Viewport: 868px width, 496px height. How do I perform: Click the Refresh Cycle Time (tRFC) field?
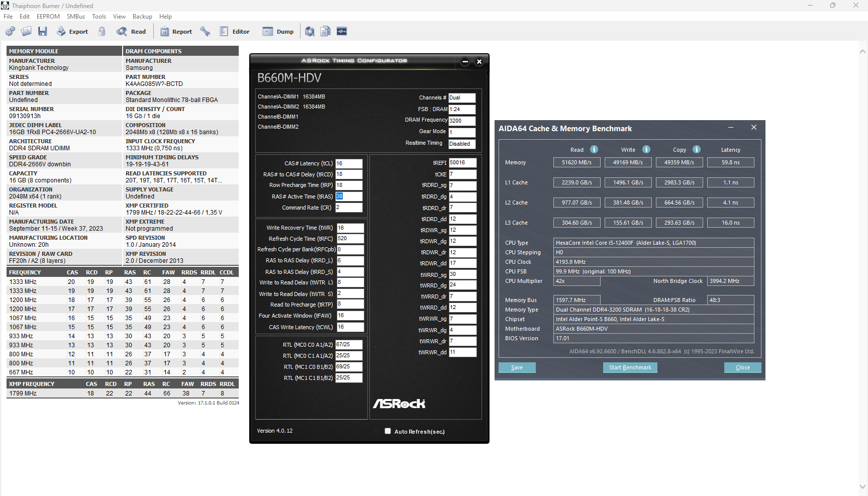point(350,239)
